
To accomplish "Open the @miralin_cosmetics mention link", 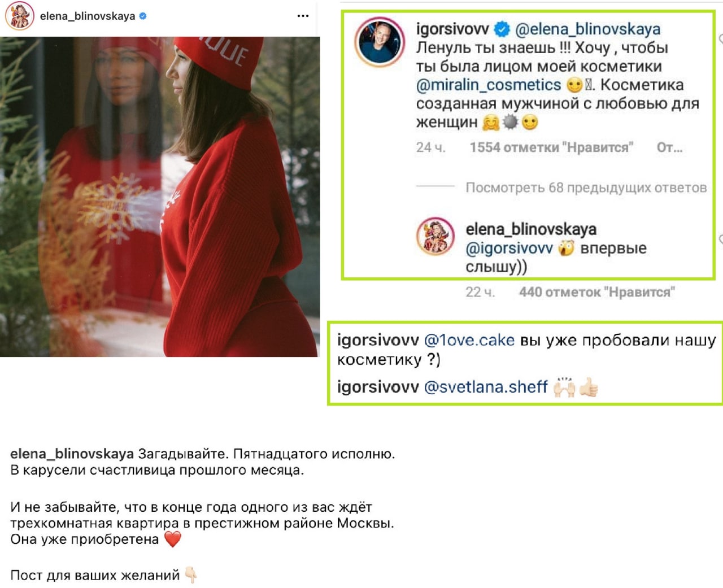I will 489,85.
